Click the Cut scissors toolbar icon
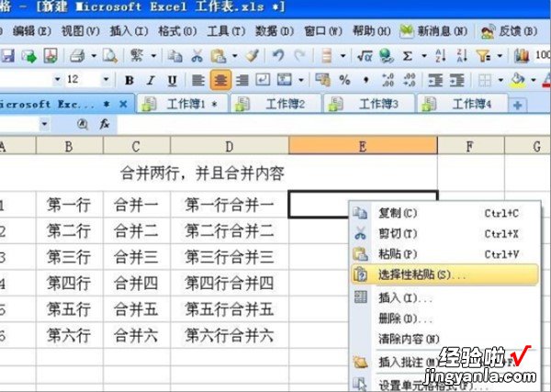551x392 pixels. pyautogui.click(x=197, y=55)
